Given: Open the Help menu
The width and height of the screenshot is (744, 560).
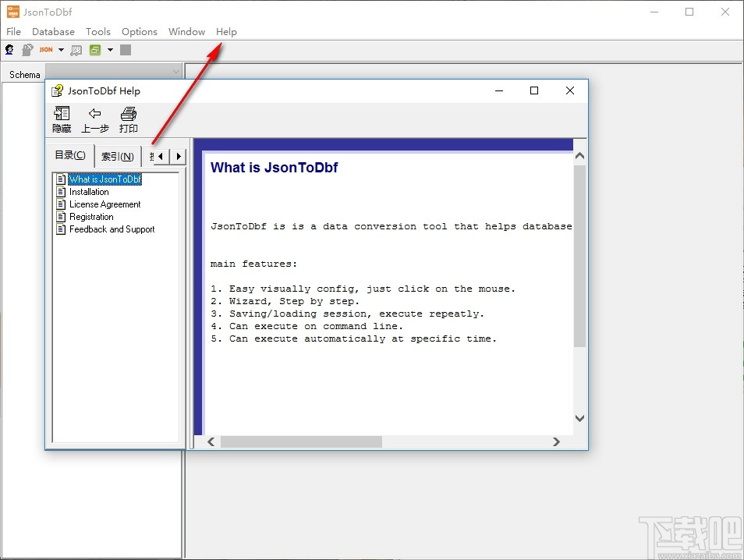Looking at the screenshot, I should 226,31.
